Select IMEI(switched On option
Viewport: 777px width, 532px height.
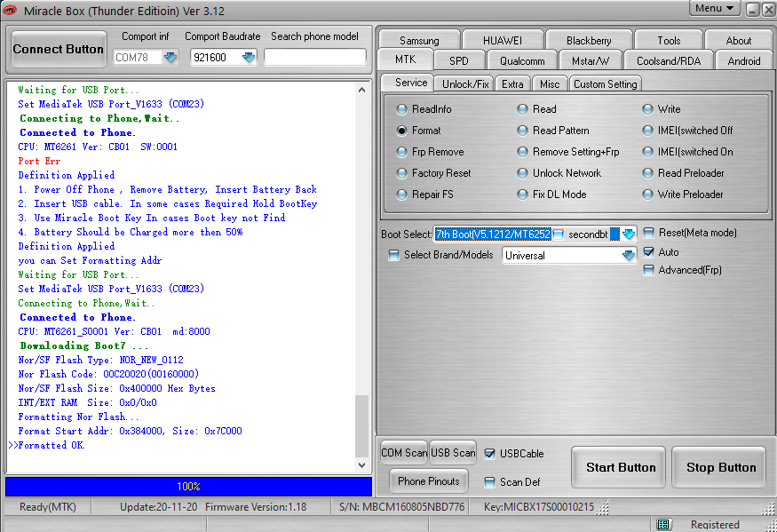point(647,152)
